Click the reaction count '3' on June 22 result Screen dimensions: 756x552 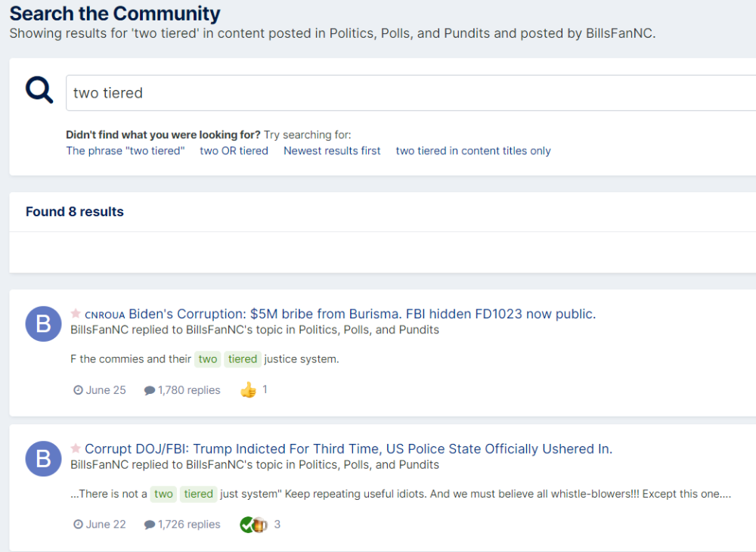(x=277, y=524)
